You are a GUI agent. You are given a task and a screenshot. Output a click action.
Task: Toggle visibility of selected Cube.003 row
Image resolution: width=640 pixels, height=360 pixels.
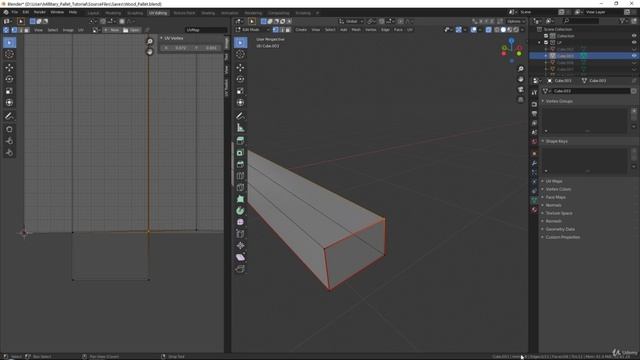(634, 56)
